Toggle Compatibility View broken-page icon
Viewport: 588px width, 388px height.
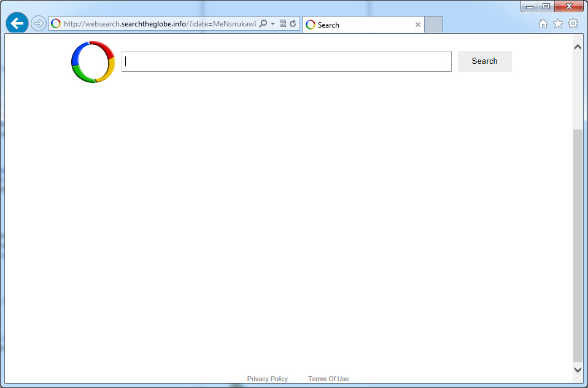click(283, 24)
